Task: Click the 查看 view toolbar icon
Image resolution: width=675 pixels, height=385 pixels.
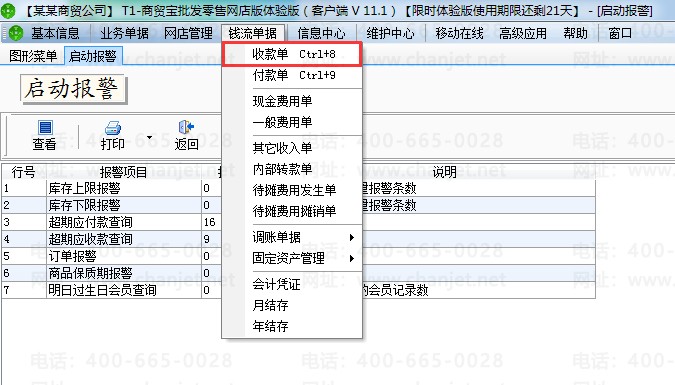Action: click(x=45, y=127)
